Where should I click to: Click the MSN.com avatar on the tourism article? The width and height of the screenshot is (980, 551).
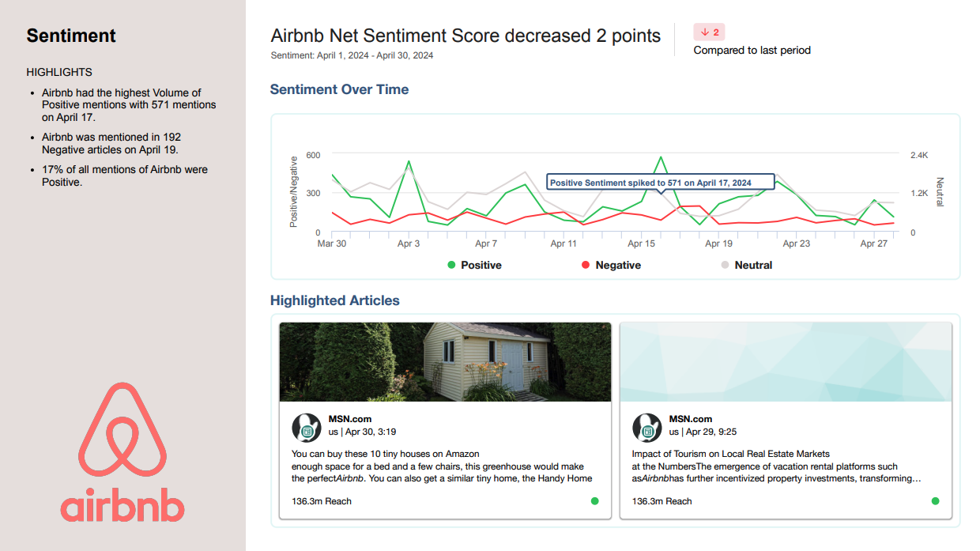point(646,427)
